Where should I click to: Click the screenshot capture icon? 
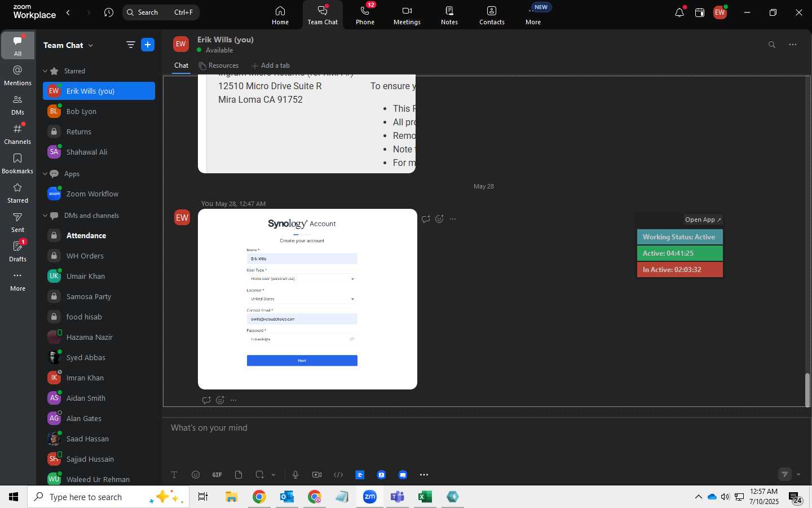(259, 475)
